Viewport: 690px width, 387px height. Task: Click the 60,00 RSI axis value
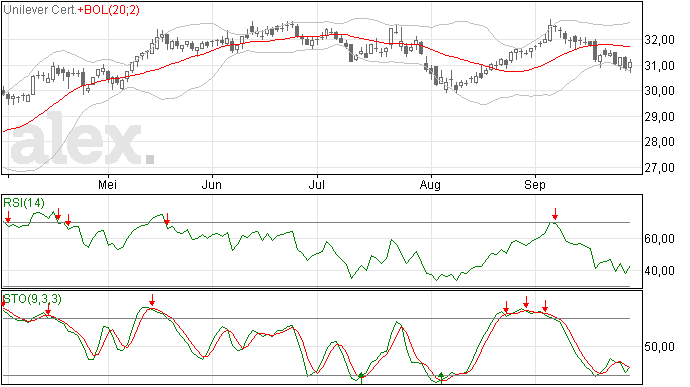(659, 239)
